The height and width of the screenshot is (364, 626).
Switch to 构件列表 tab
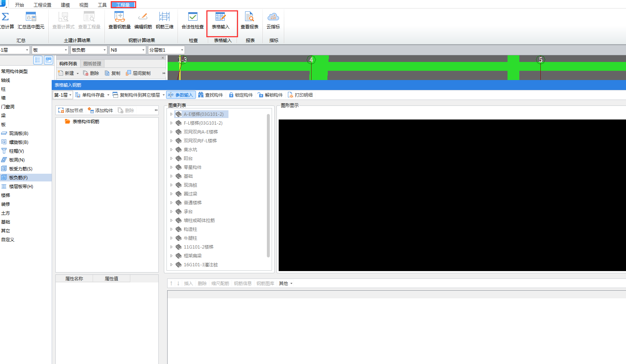(68, 63)
